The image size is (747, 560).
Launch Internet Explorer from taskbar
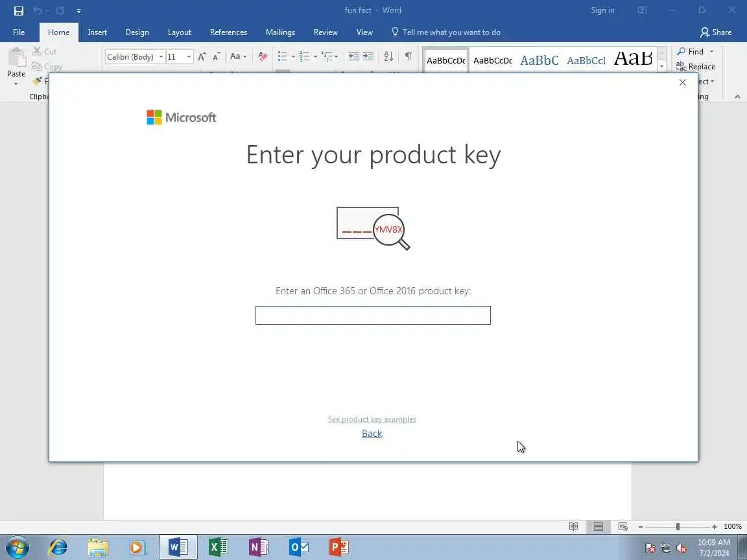coord(58,548)
